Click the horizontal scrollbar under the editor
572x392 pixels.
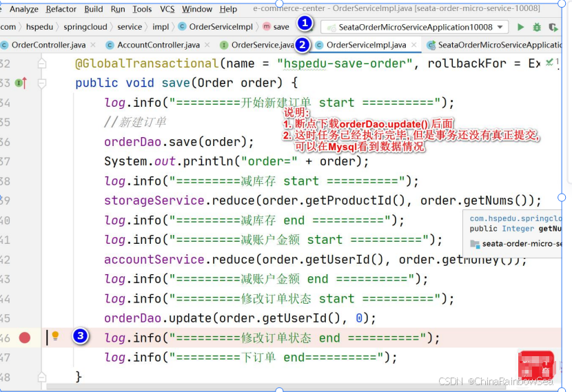(277, 386)
